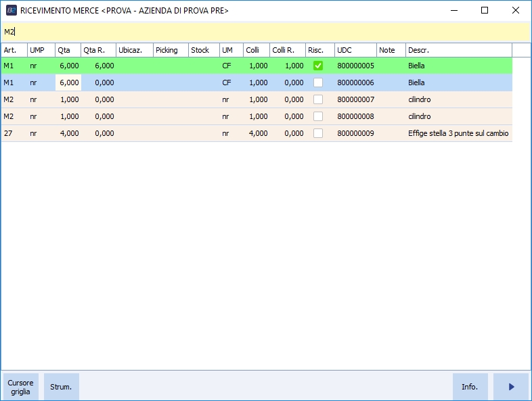The height and width of the screenshot is (401, 532).
Task: Open the Cursore griglia button
Action: click(x=21, y=387)
